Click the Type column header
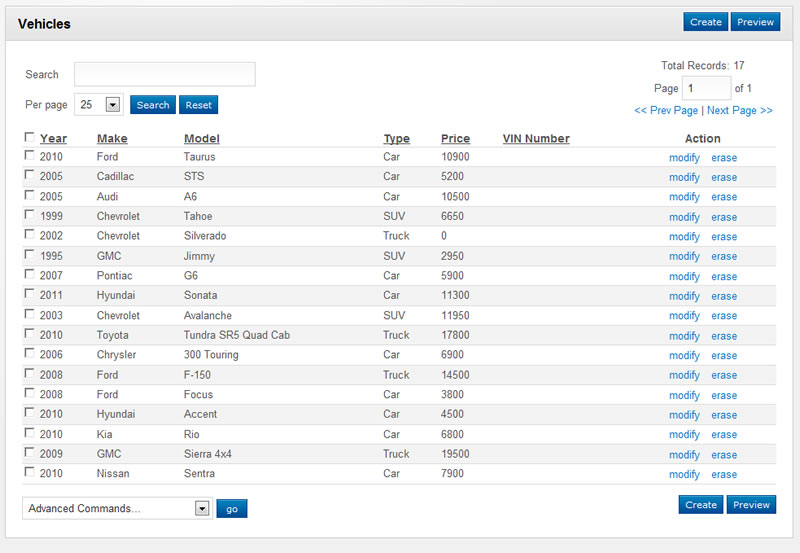Image resolution: width=800 pixels, height=553 pixels. pyautogui.click(x=396, y=139)
